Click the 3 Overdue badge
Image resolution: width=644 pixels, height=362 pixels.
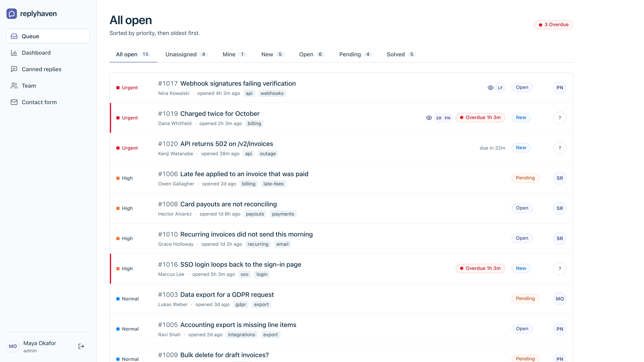pos(554,25)
